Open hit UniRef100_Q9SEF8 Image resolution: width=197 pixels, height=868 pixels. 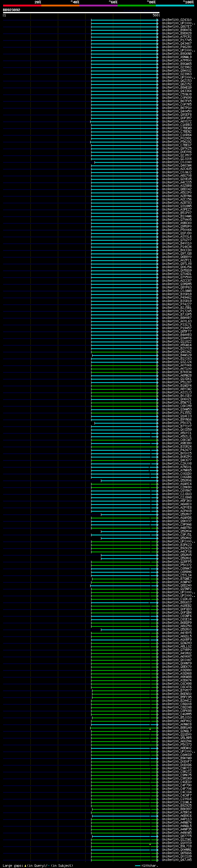pyautogui.click(x=176, y=115)
